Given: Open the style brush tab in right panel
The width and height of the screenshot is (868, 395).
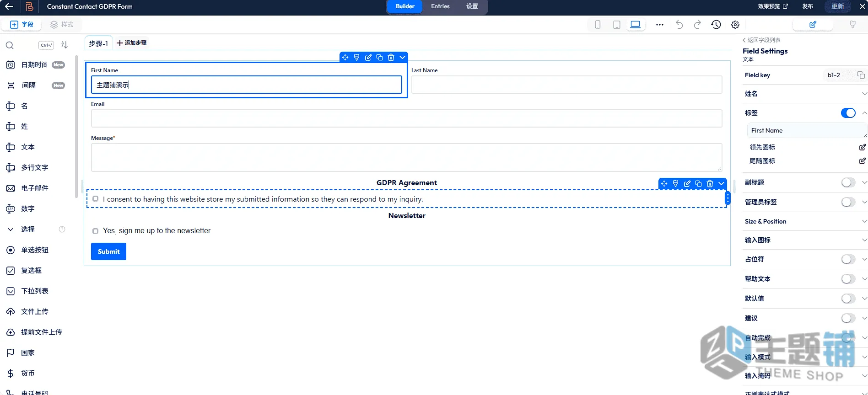Looking at the screenshot, I should 852,25.
